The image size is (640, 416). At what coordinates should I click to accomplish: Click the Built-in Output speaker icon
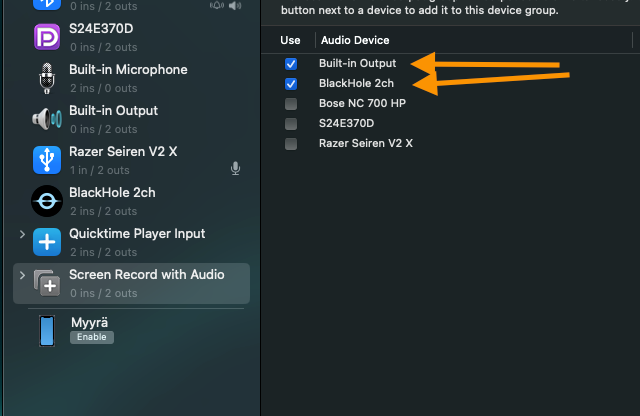click(47, 119)
